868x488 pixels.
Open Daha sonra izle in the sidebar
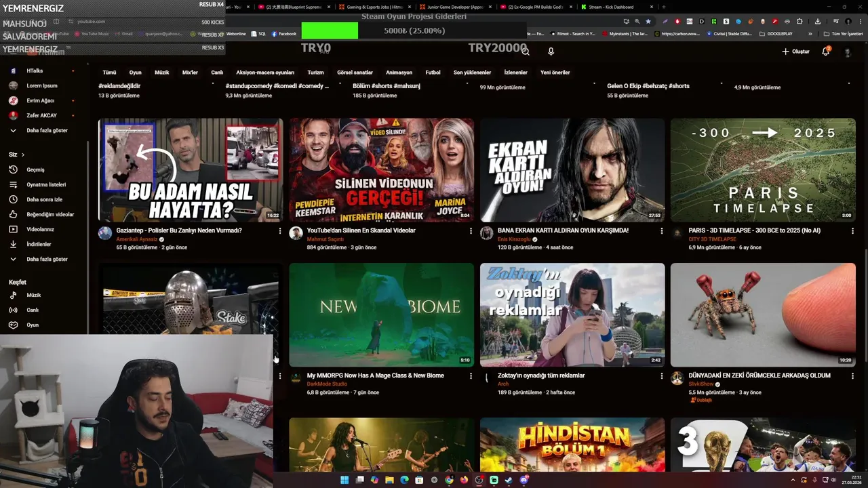pyautogui.click(x=44, y=199)
